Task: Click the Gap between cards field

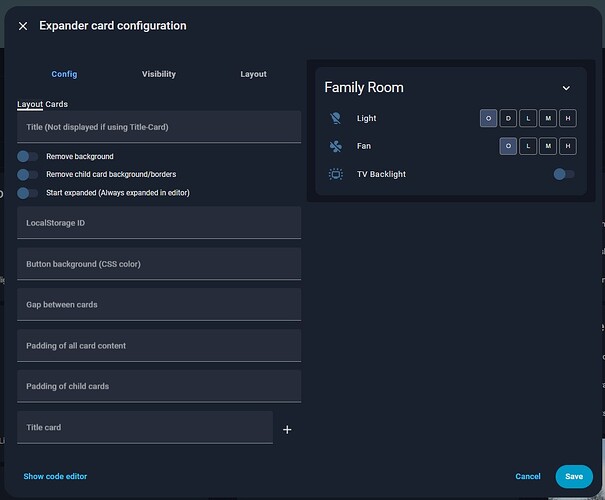Action: [159, 304]
